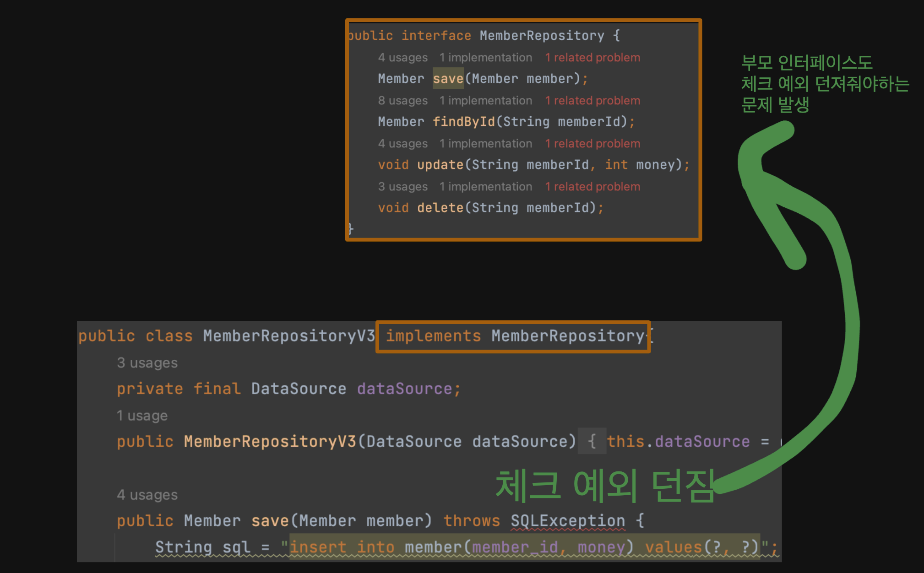The height and width of the screenshot is (573, 924).
Task: Click MemberRepositoryV3 class name in class declaration
Action: (x=288, y=336)
